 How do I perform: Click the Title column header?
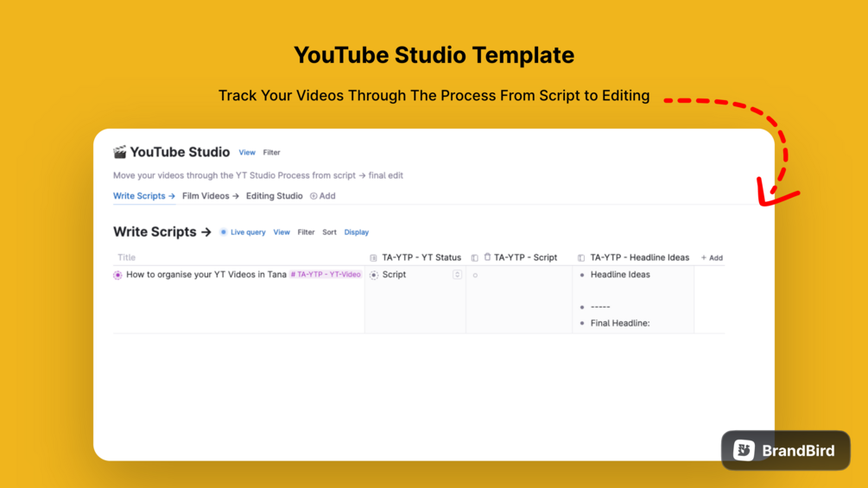click(126, 257)
